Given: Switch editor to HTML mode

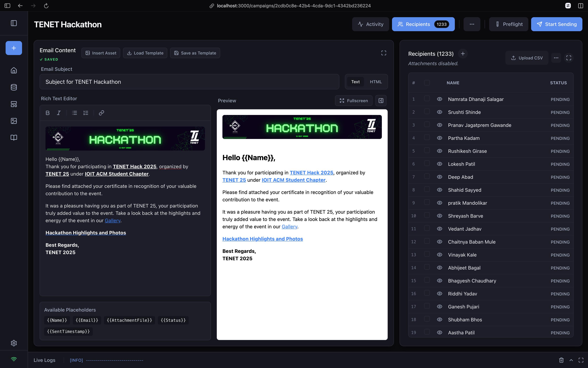Looking at the screenshot, I should click(x=376, y=82).
